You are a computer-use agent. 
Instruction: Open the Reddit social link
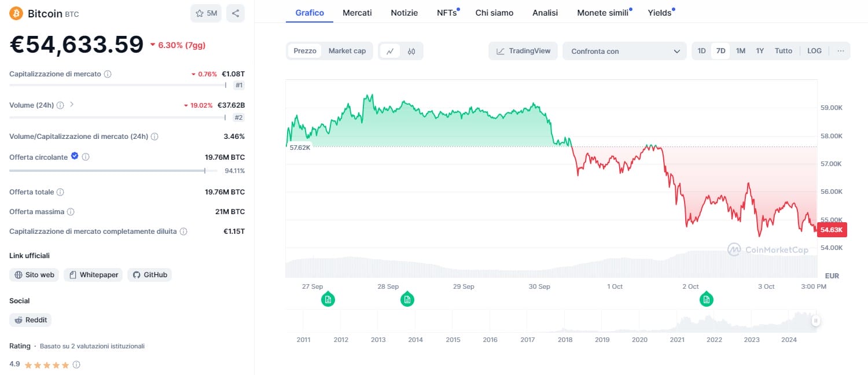click(x=31, y=320)
